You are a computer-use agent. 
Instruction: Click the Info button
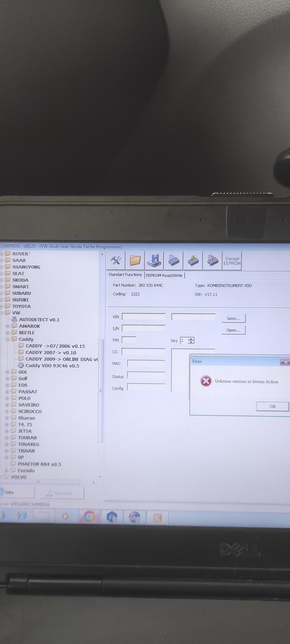[17, 492]
